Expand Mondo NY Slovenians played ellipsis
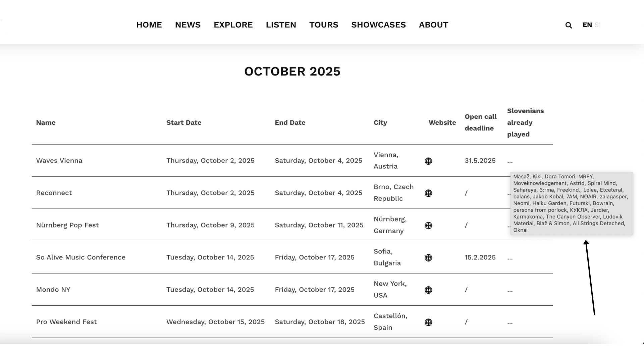 510,290
